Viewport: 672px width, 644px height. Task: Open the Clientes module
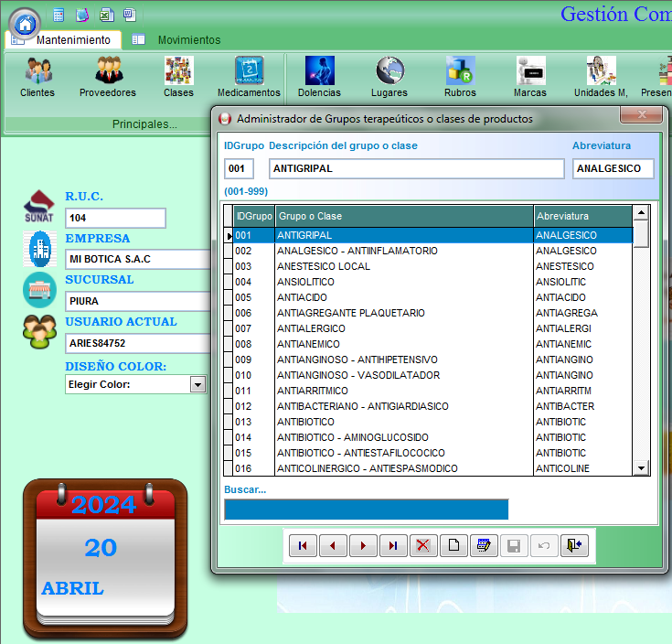point(37,77)
